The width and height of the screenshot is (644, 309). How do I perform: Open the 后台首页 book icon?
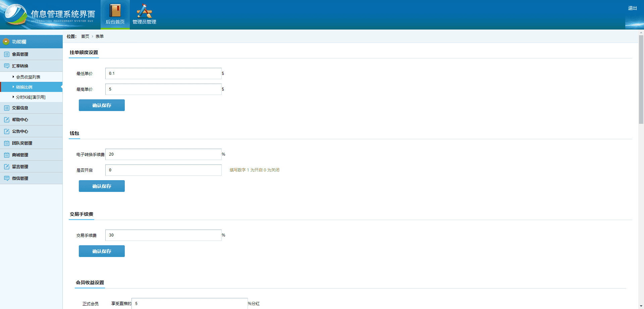pos(115,11)
